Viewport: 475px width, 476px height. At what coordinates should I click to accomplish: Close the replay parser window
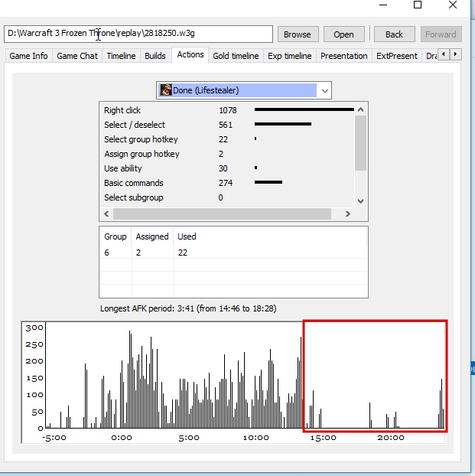(x=453, y=5)
